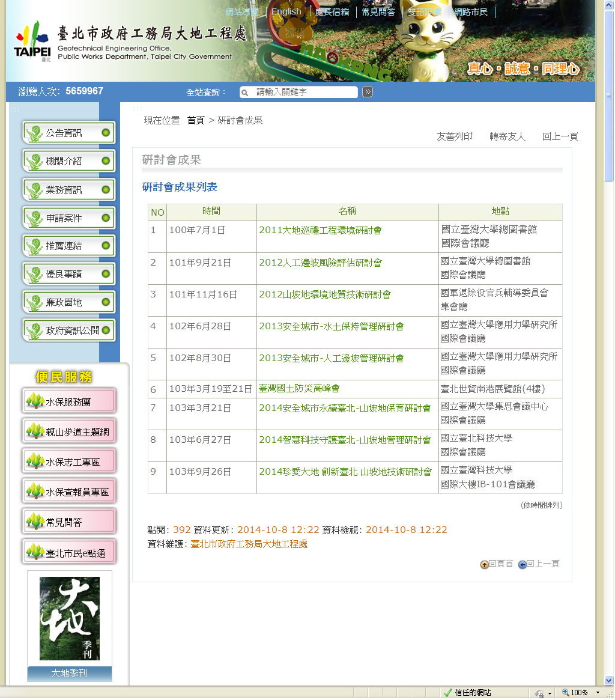Go to 首頁 in breadcrumb
Image resolution: width=615 pixels, height=700 pixels.
tap(195, 121)
